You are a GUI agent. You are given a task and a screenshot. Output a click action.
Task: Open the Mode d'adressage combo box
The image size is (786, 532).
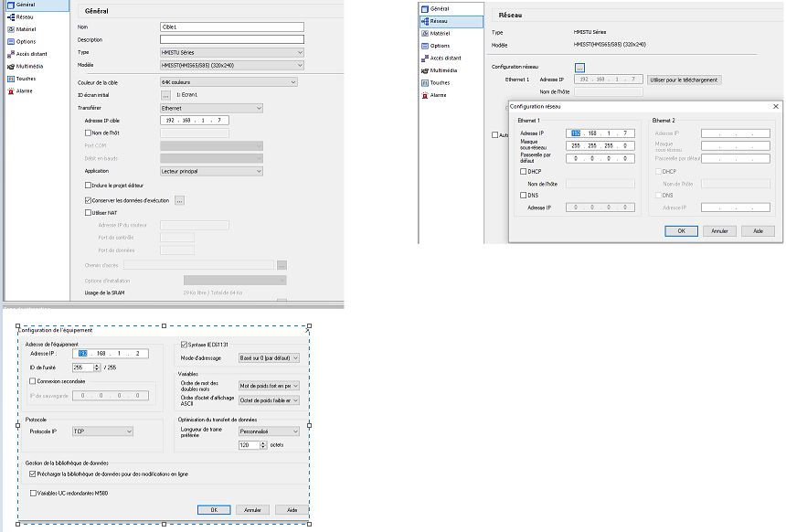(268, 357)
